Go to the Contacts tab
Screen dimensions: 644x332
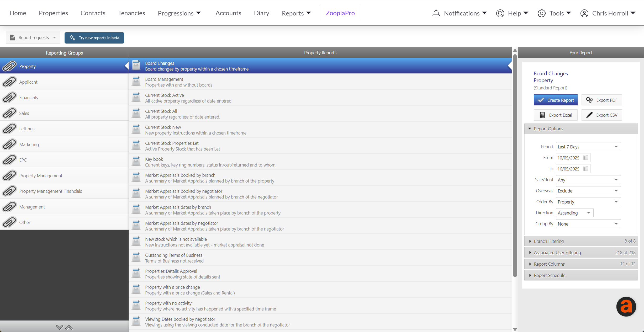pyautogui.click(x=93, y=13)
